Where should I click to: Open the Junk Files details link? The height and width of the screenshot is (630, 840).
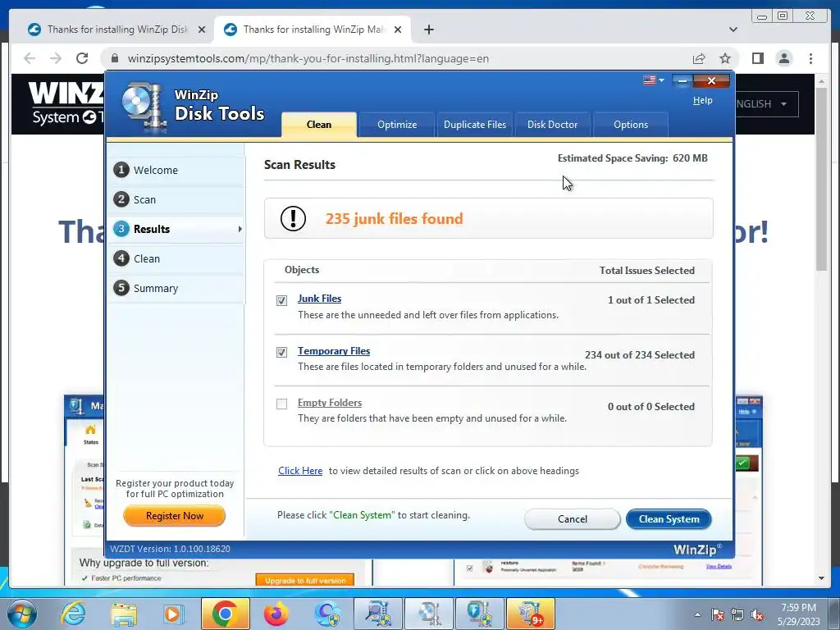click(x=319, y=299)
